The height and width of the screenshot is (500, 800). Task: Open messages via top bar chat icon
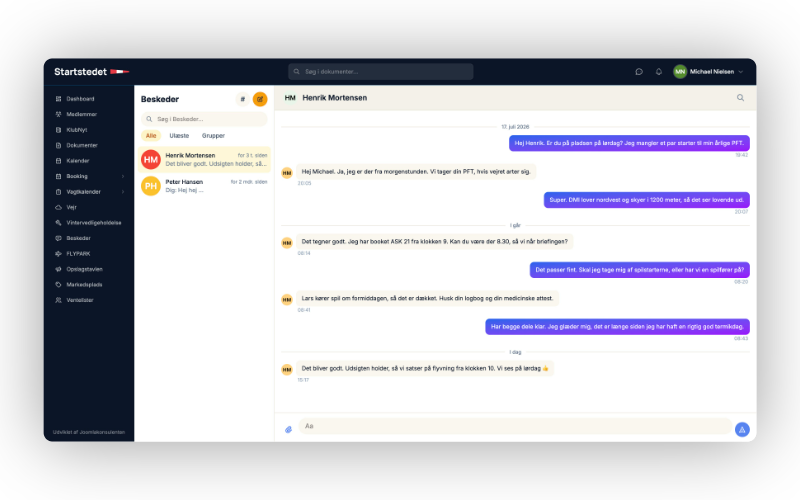coord(639,72)
